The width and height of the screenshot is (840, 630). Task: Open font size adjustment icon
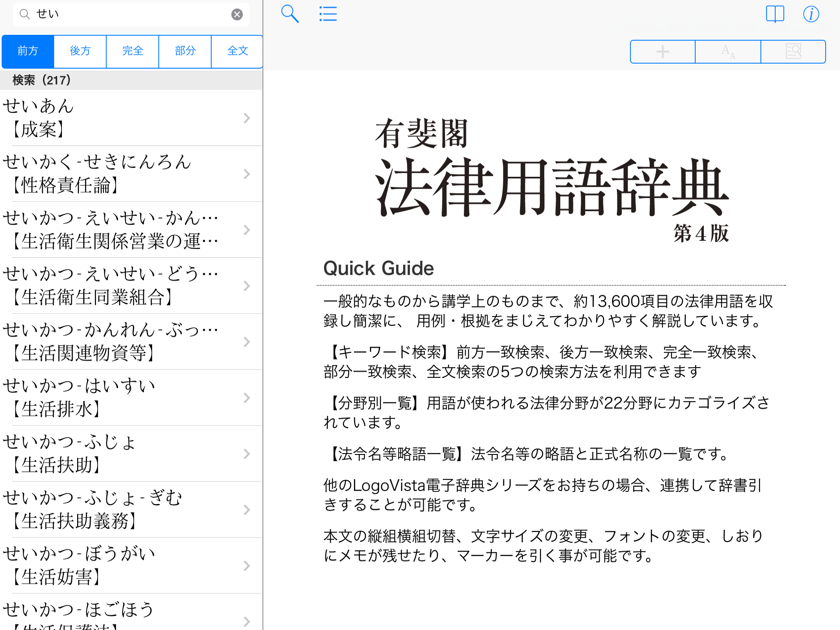pyautogui.click(x=728, y=52)
